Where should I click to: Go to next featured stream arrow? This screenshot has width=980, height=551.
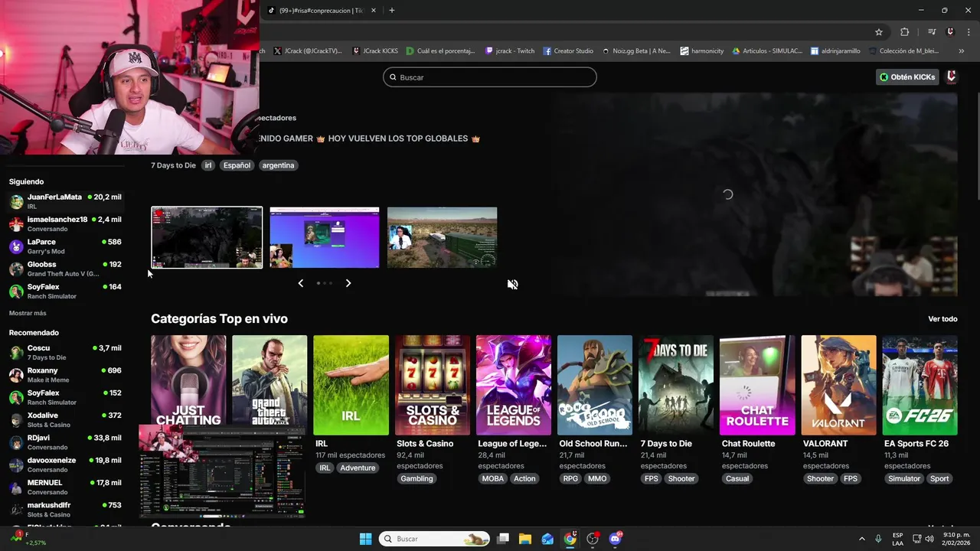[x=348, y=283]
